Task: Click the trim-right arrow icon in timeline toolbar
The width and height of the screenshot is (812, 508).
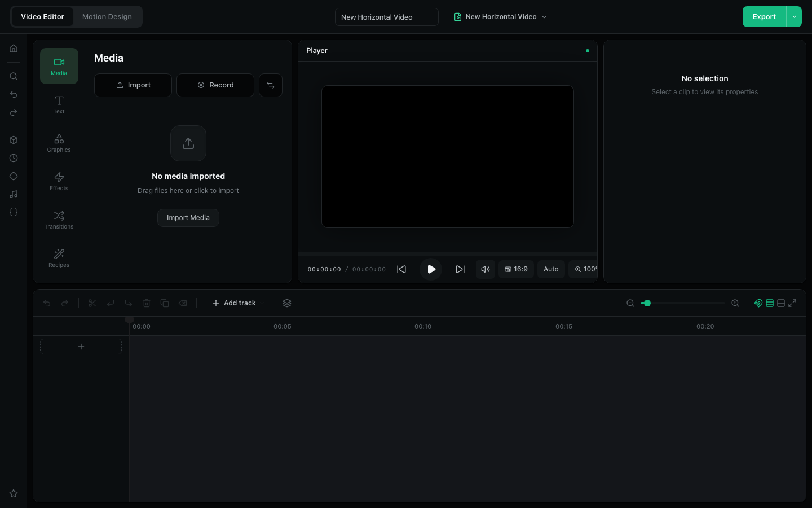Action: pyautogui.click(x=129, y=303)
